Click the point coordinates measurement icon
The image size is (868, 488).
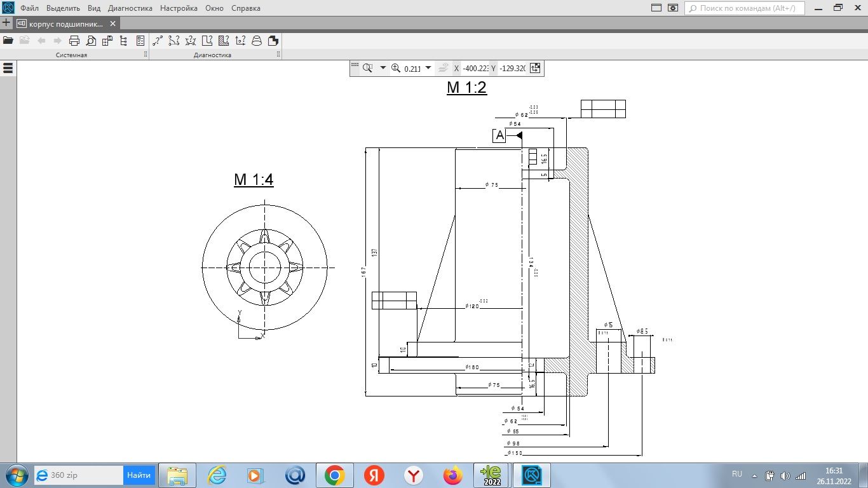click(x=240, y=41)
